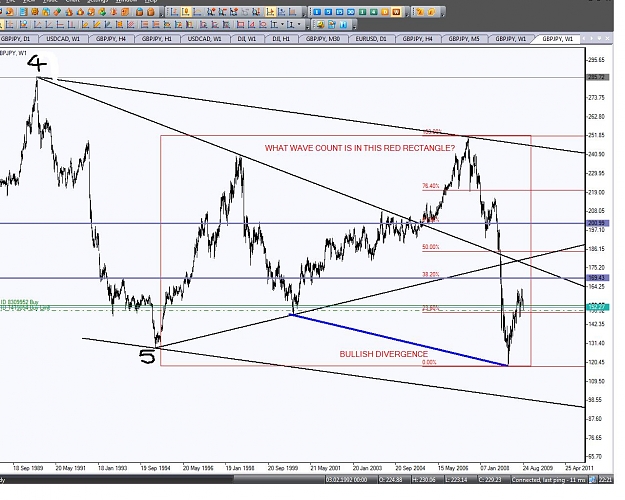Click the blue pause-style icon in small toolbar
This screenshot has width=625, height=500.
pos(343,25)
